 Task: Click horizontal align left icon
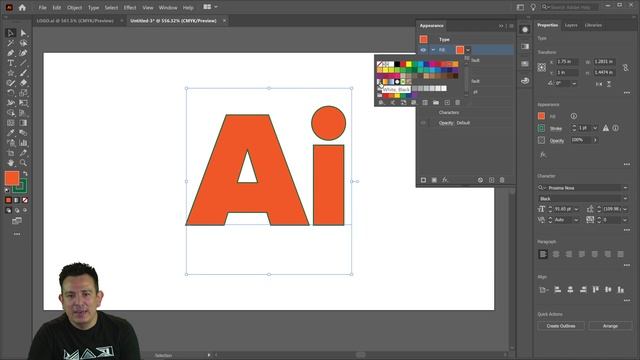(x=558, y=289)
